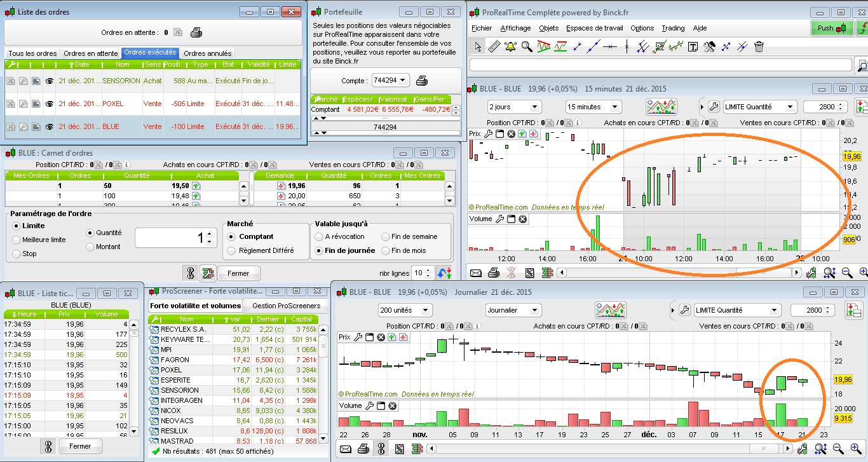Screen dimensions: 868x462
Task: Open Prix panel wrench settings on Journalier chart
Action: click(x=358, y=337)
